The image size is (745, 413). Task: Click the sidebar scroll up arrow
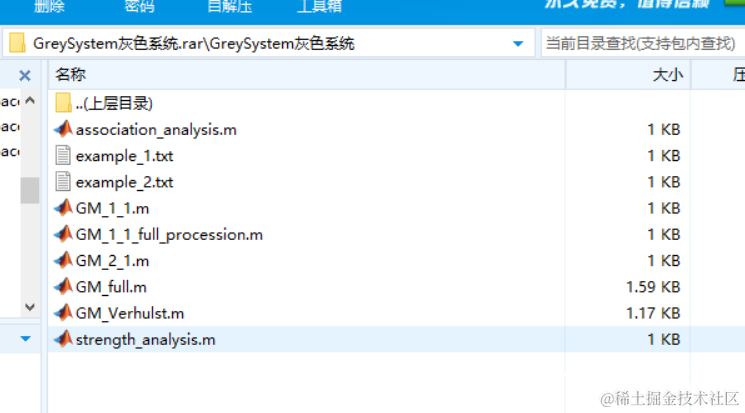30,100
